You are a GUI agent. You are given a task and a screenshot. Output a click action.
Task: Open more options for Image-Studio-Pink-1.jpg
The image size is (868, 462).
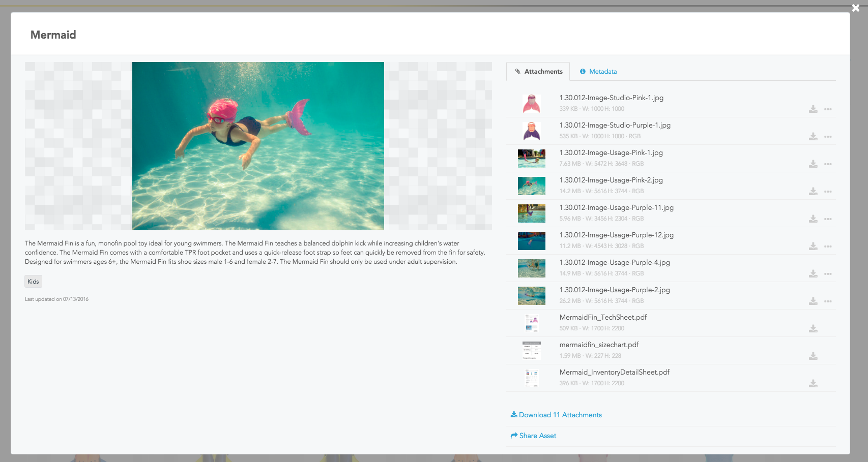click(x=828, y=109)
